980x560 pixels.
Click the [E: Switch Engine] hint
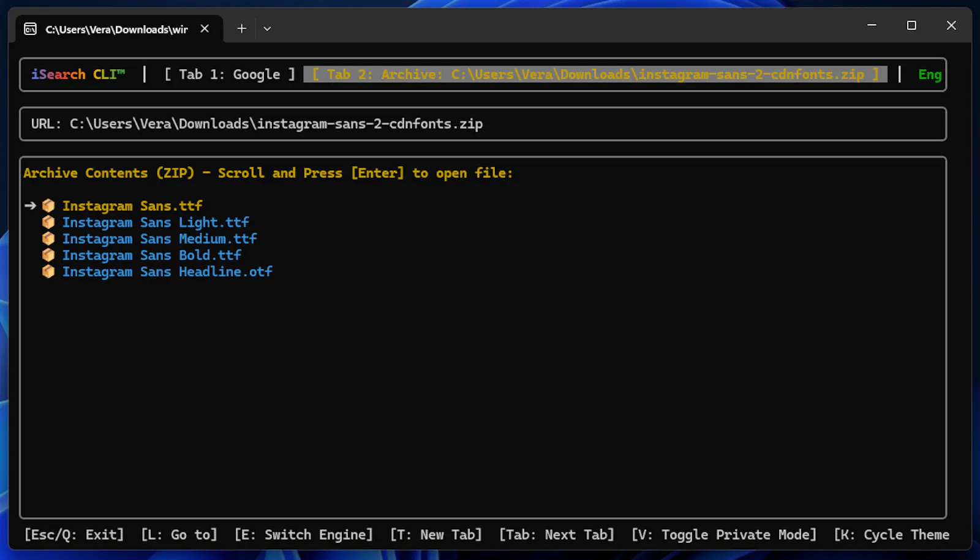click(304, 535)
